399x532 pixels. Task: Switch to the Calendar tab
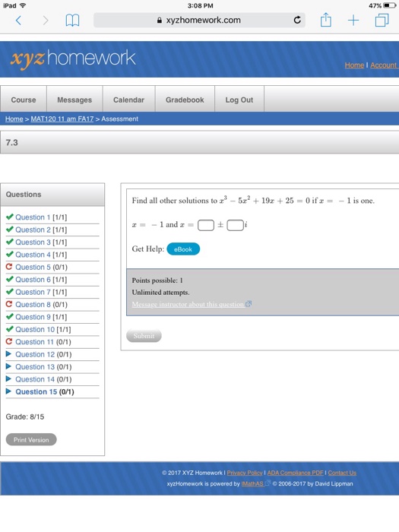pos(129,100)
